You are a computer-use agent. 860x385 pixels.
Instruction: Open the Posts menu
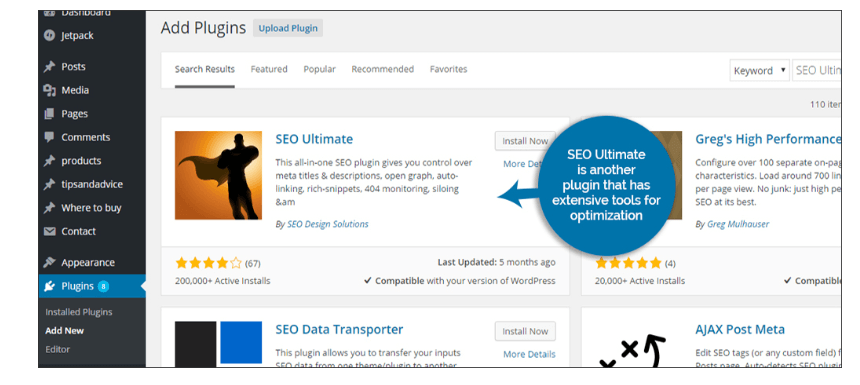pos(73,67)
